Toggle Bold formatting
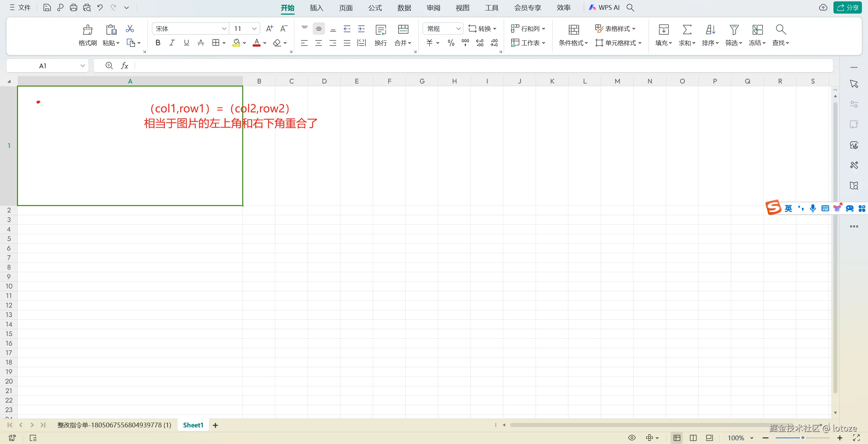This screenshot has height=444, width=868. (158, 43)
